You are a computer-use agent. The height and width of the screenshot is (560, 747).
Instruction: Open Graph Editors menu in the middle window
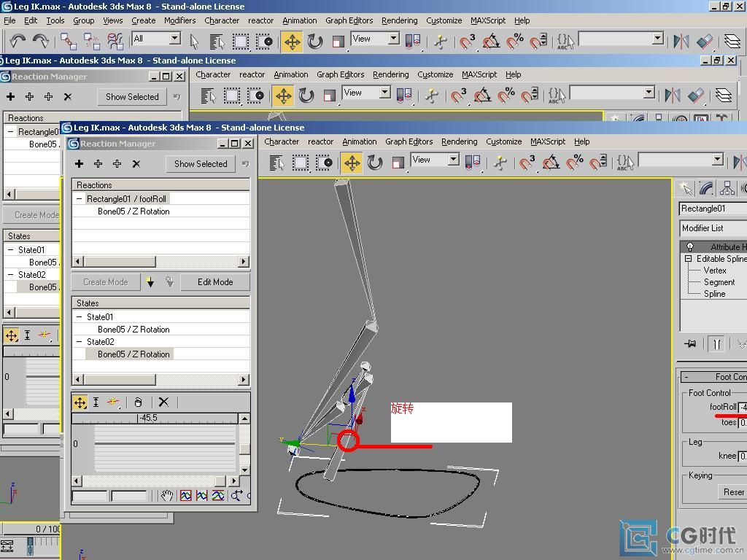click(x=340, y=74)
